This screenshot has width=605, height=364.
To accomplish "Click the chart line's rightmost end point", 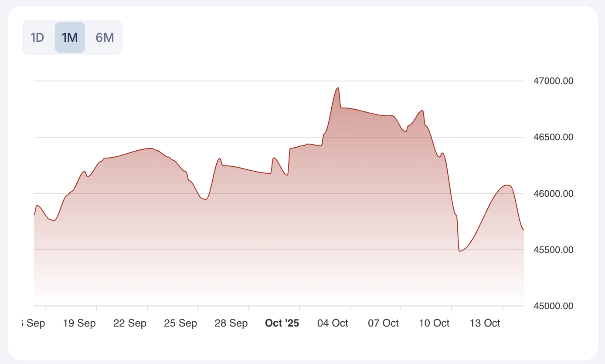I will (523, 229).
